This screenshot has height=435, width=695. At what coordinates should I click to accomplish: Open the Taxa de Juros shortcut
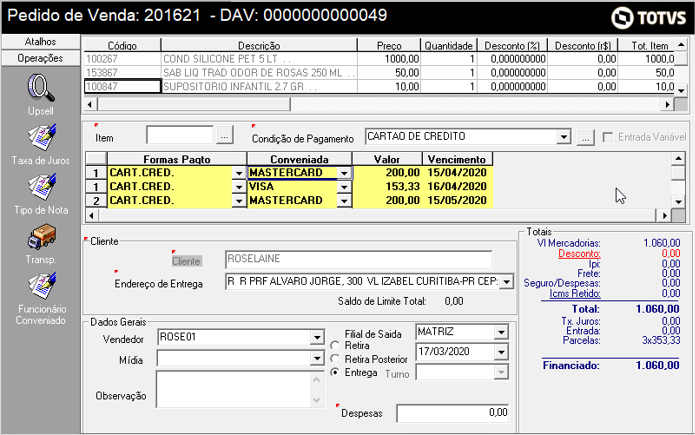click(42, 137)
